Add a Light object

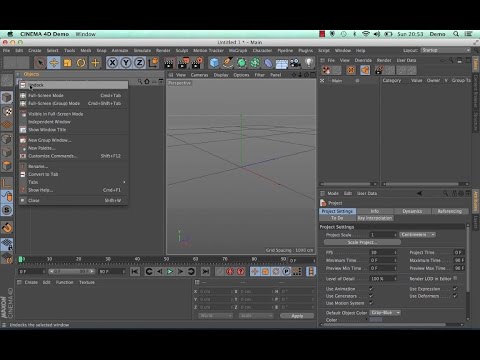click(309, 62)
